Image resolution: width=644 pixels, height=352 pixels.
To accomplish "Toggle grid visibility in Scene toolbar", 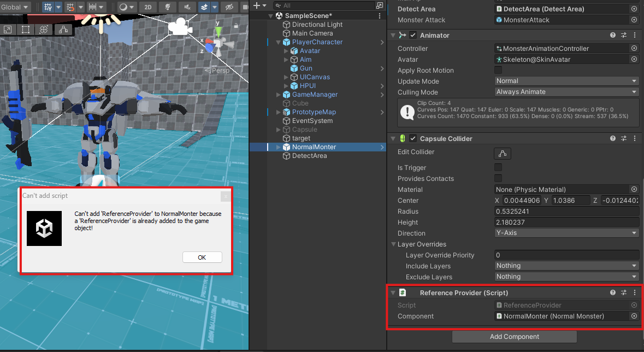I will 48,7.
